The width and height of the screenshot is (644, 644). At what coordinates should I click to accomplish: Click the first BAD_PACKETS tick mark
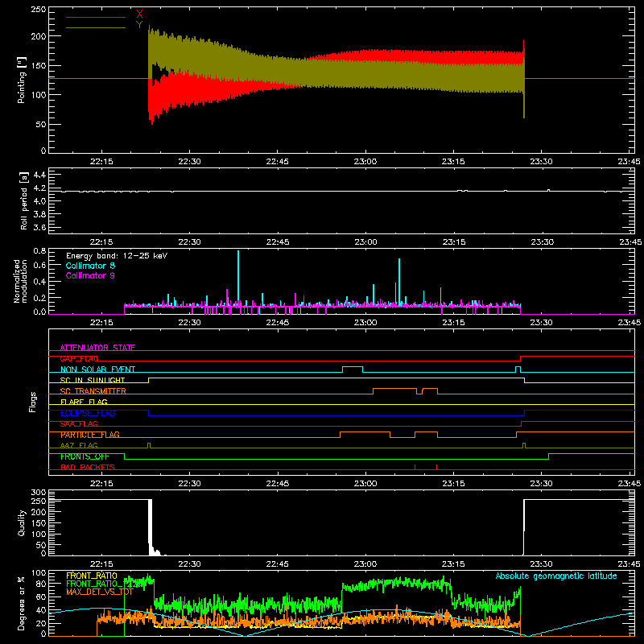tap(415, 467)
